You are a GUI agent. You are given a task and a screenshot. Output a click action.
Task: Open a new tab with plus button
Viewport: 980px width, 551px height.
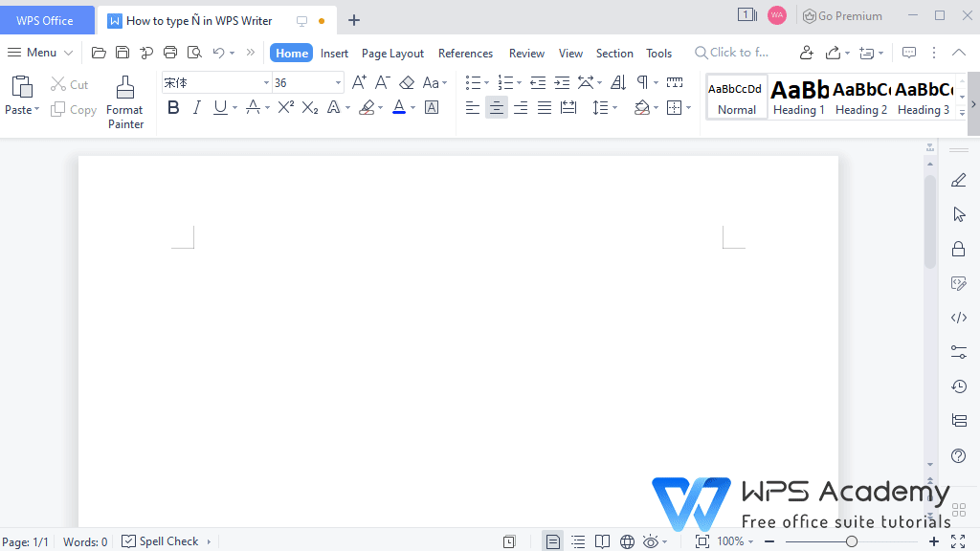(354, 21)
